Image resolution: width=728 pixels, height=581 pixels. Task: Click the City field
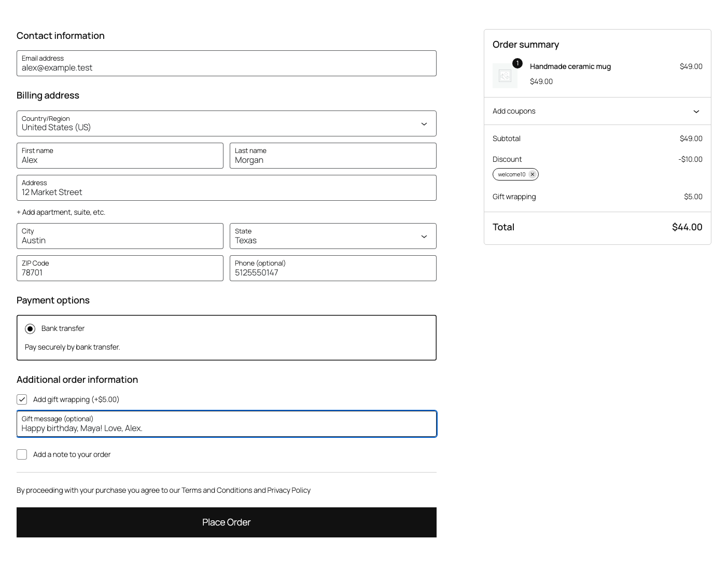pyautogui.click(x=120, y=236)
